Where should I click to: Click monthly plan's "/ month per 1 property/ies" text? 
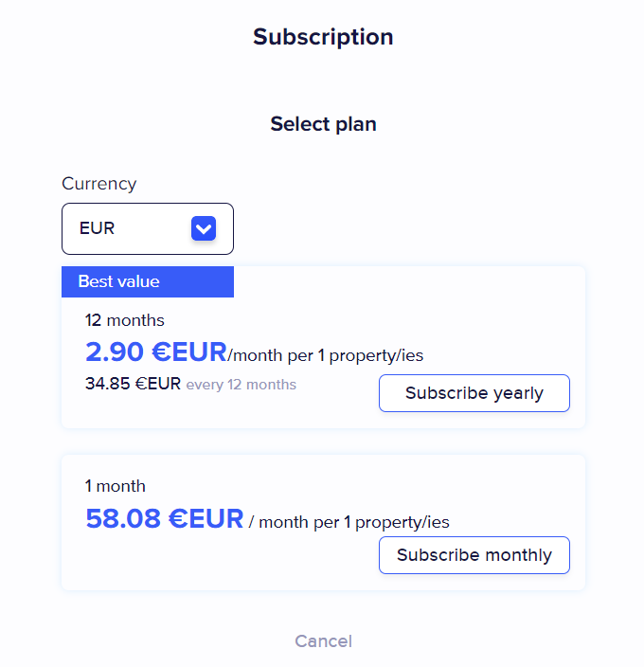pyautogui.click(x=349, y=522)
